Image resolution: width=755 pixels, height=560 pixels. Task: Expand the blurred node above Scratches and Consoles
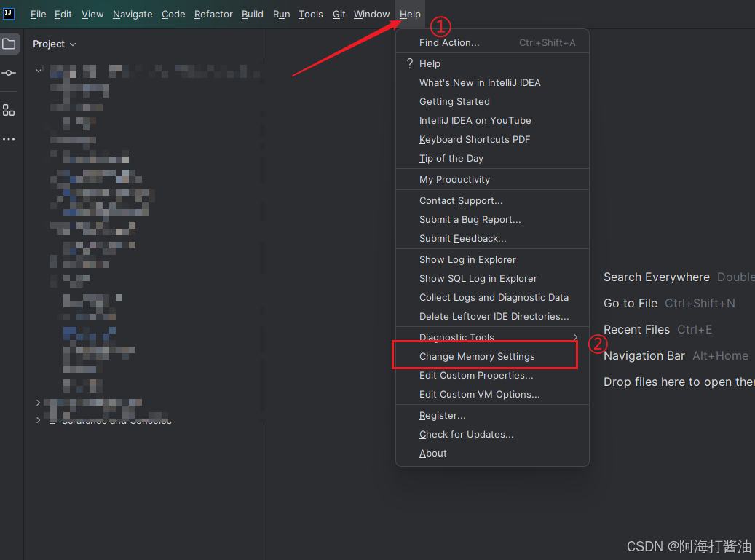pos(38,403)
